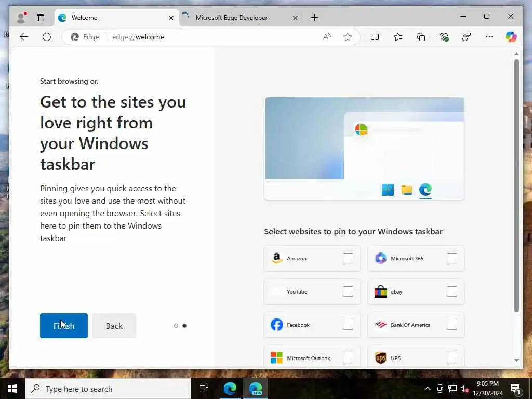532x399 pixels.
Task: Click the network tray icon
Action: (453, 389)
